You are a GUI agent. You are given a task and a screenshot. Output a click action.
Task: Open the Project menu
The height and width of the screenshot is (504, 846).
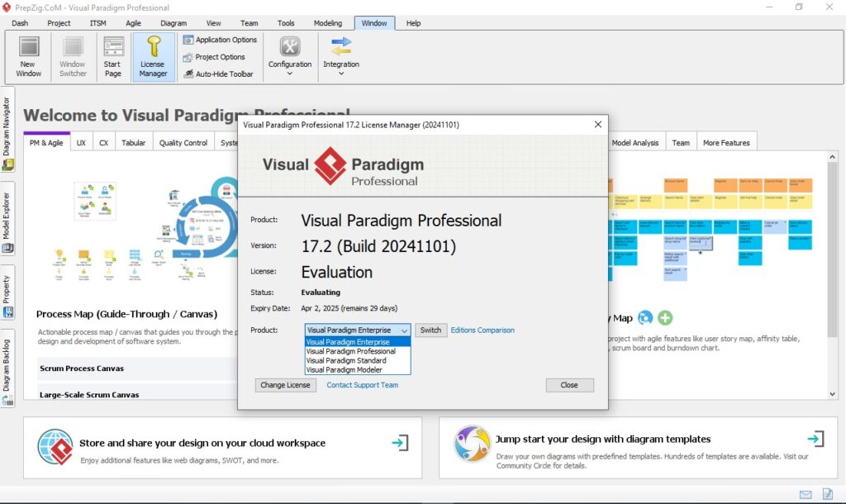pos(59,23)
